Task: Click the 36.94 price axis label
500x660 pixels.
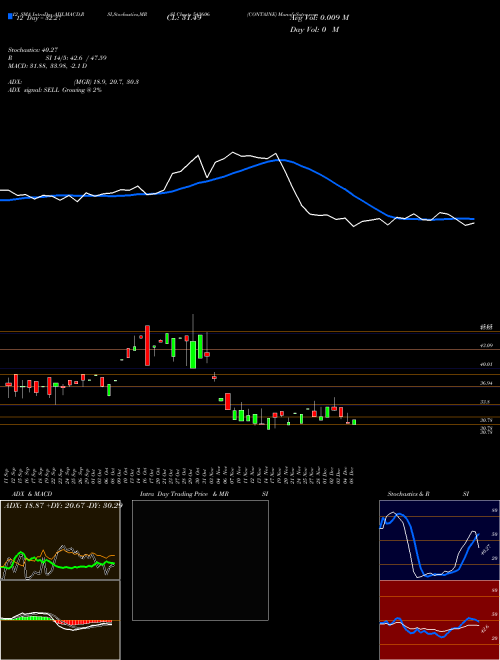Action: [x=486, y=383]
